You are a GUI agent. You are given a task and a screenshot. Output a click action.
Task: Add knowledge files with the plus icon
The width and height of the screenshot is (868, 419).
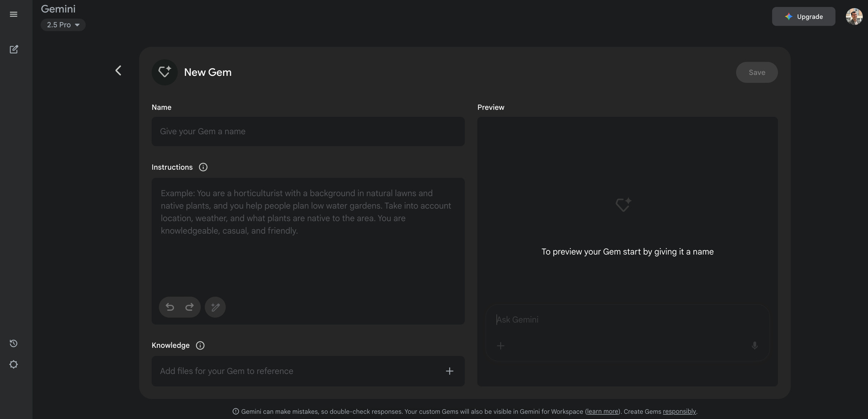(450, 371)
